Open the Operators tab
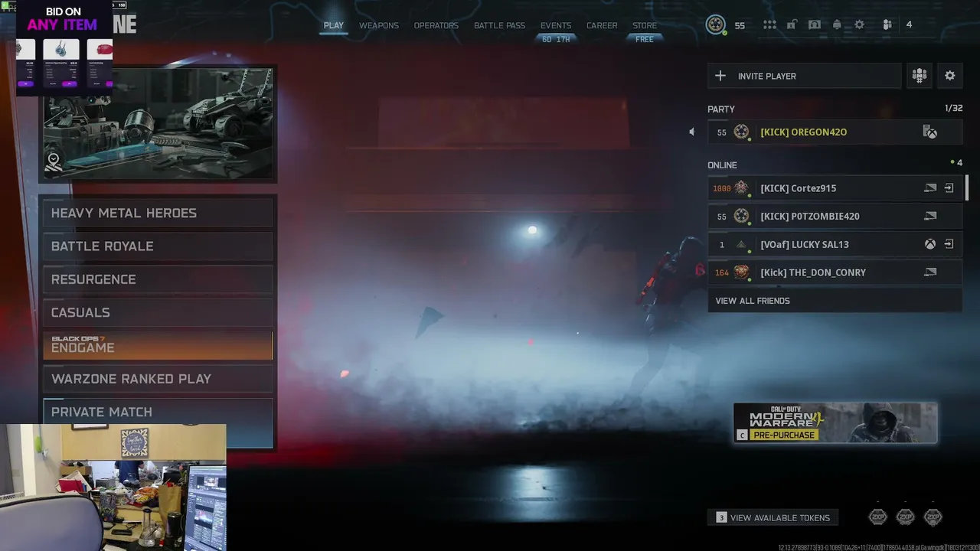The width and height of the screenshot is (980, 551). pos(436,25)
